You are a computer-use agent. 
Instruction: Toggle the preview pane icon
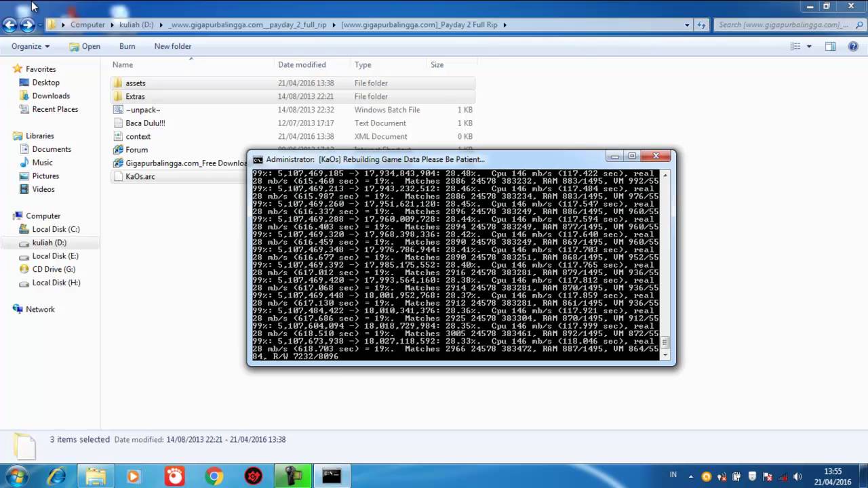coord(830,46)
